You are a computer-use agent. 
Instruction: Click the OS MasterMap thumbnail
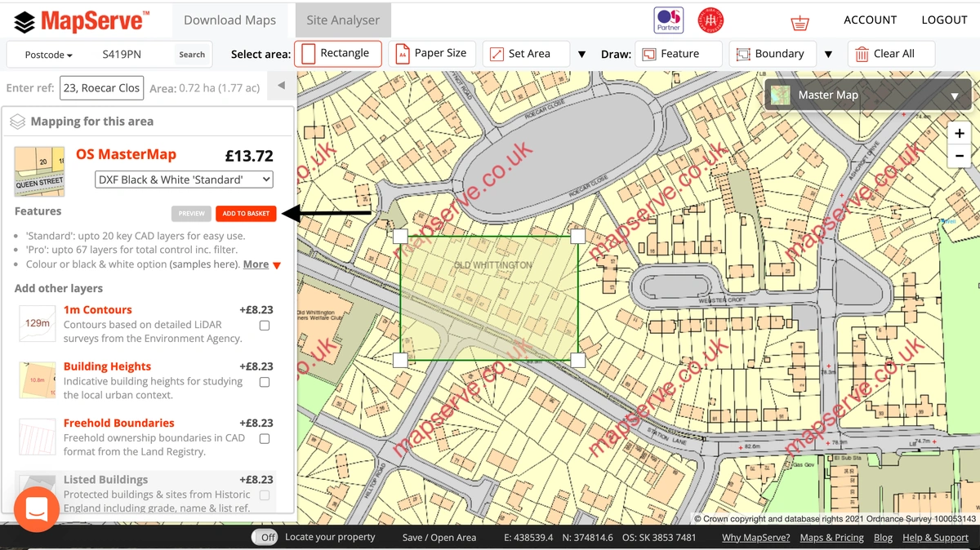(39, 172)
